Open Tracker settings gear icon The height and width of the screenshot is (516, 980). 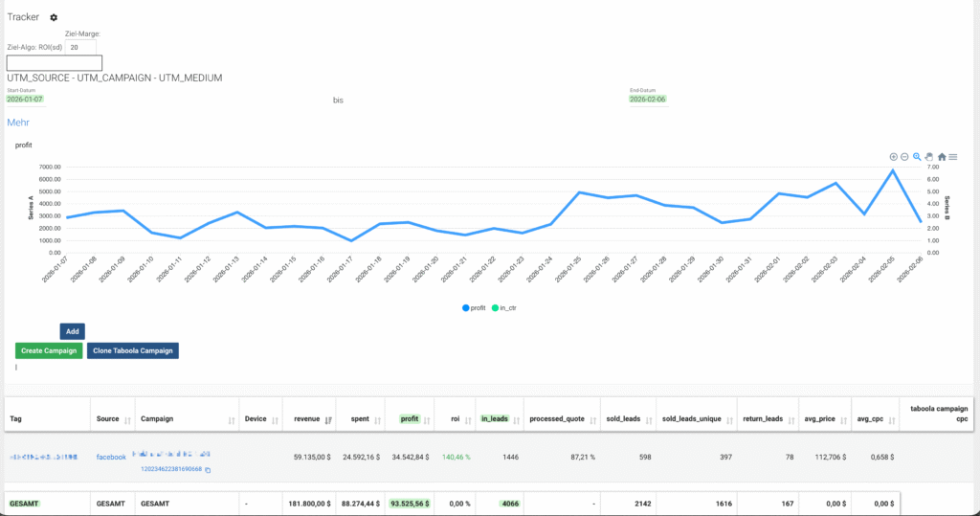[54, 17]
